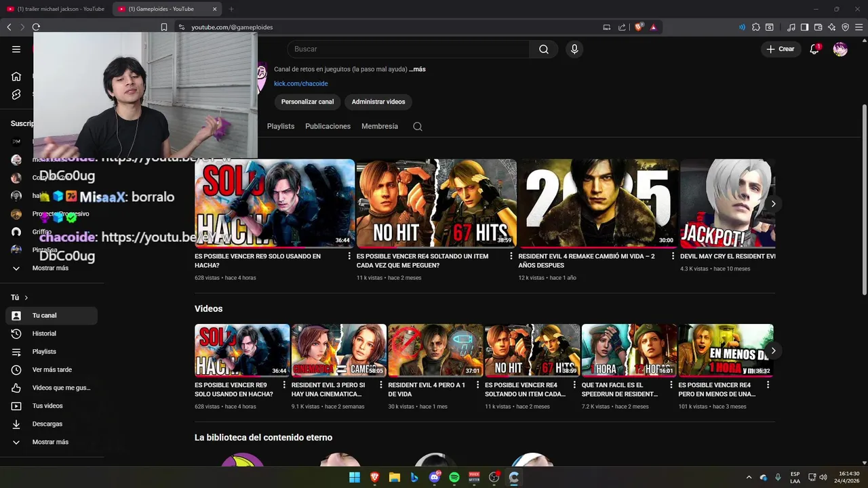Show next featured videos with right arrow
The height and width of the screenshot is (488, 868).
[x=773, y=203]
